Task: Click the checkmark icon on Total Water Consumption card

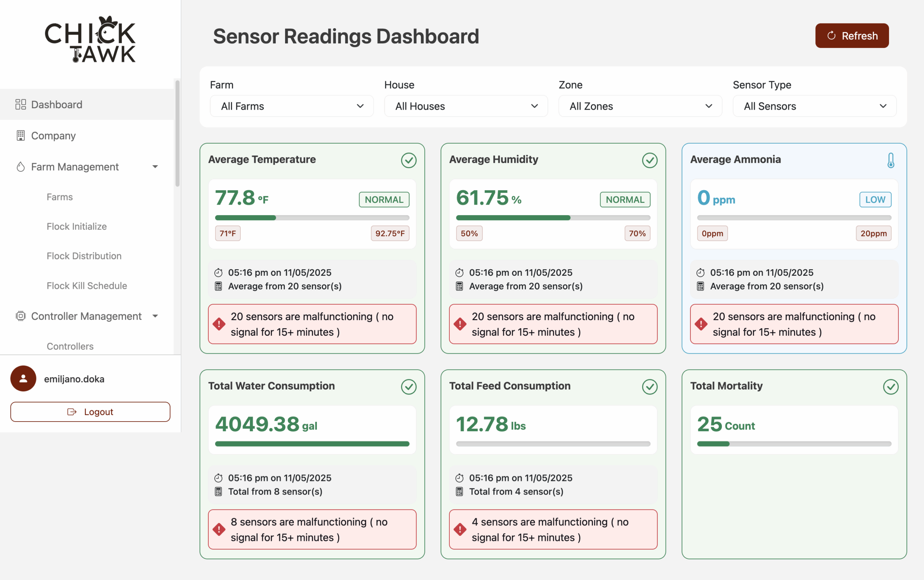Action: point(409,387)
